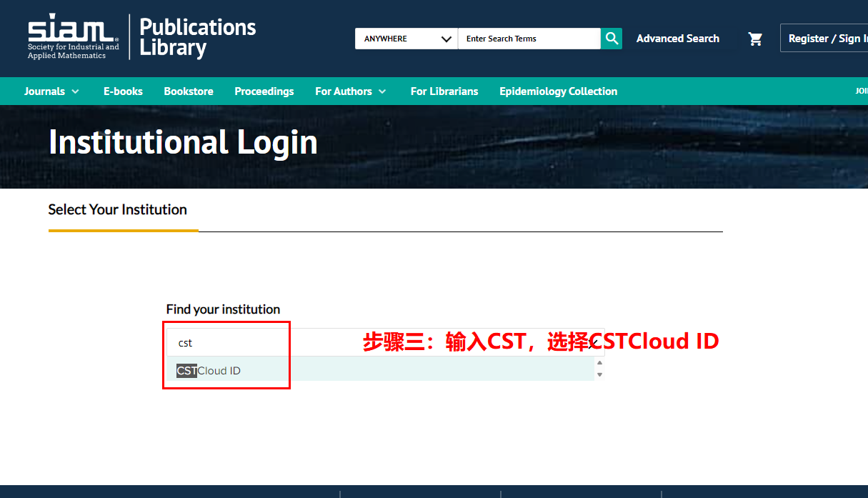Click the Institutional Login heading

[183, 142]
